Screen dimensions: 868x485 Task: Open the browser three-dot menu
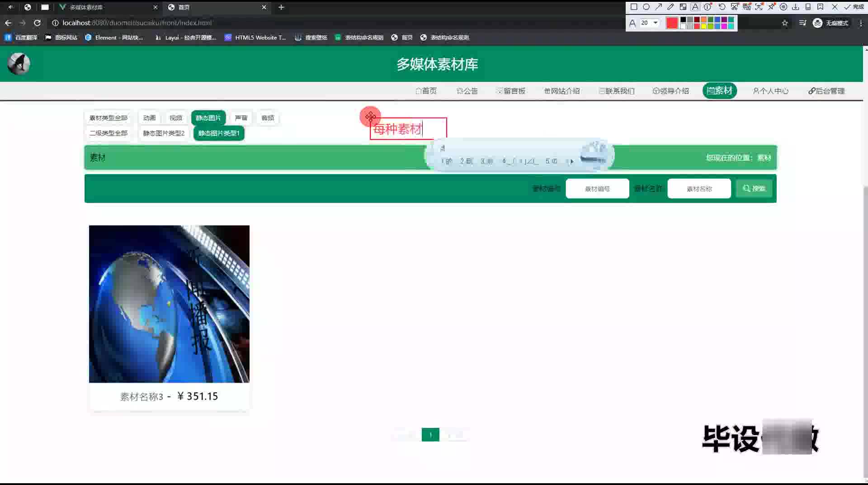[x=861, y=23]
